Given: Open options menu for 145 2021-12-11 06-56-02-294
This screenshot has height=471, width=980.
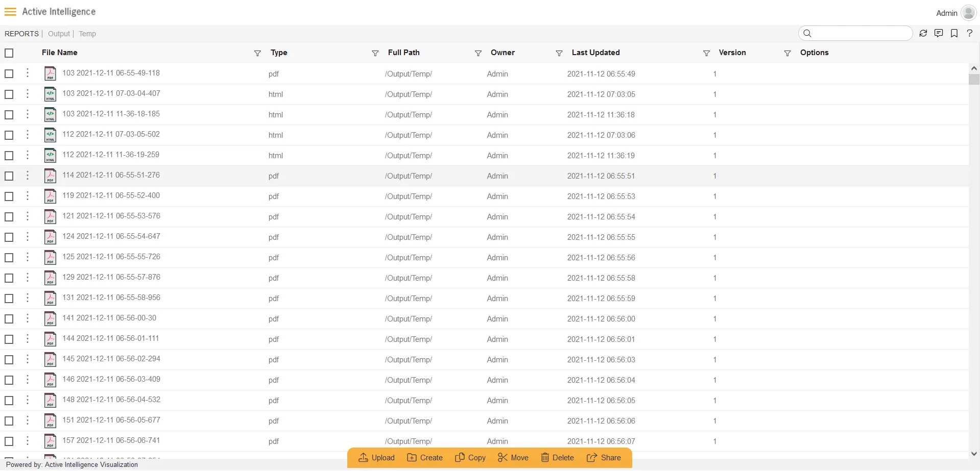Looking at the screenshot, I should [28, 359].
